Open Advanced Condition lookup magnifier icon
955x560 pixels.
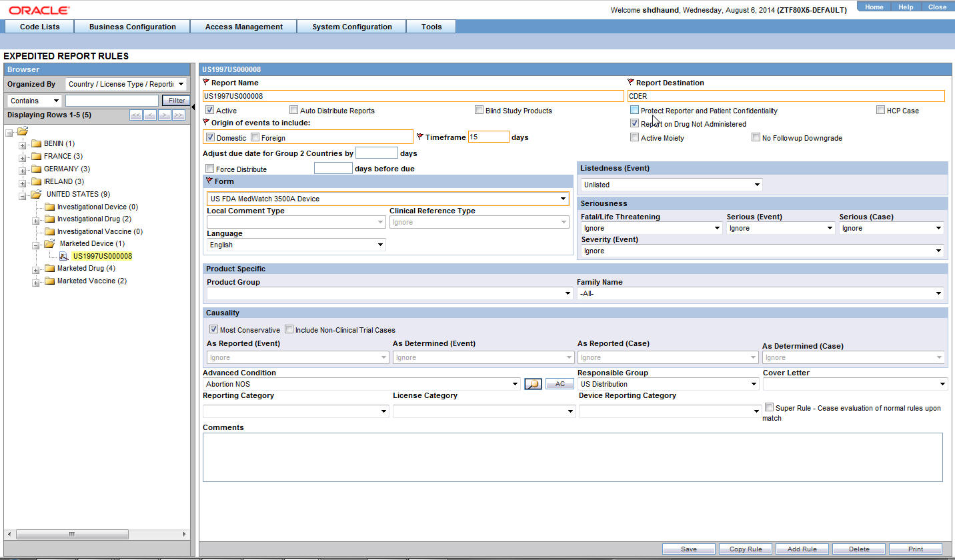[x=533, y=384]
